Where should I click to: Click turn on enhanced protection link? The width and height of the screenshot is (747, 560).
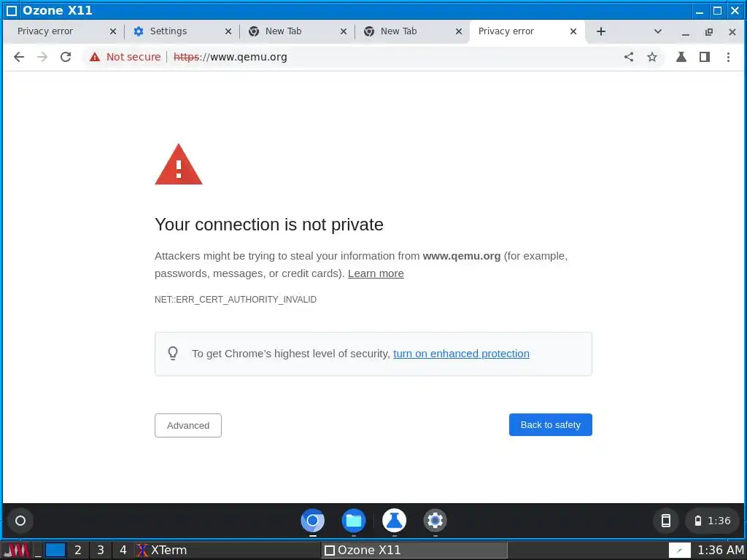(x=461, y=354)
